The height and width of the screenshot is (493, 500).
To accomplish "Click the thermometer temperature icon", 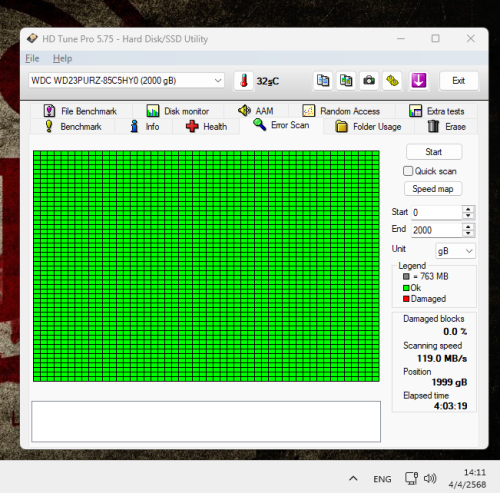I will 244,81.
